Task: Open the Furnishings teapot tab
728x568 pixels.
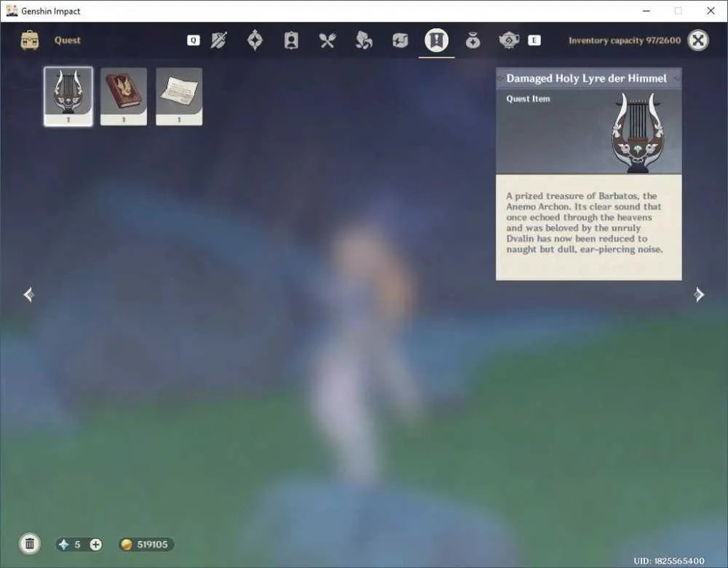Action: (x=509, y=40)
